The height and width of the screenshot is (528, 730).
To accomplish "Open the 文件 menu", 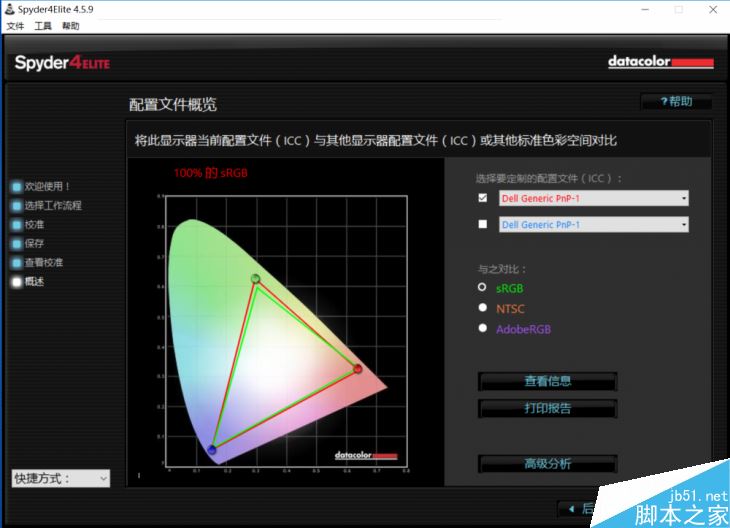I will (15, 26).
